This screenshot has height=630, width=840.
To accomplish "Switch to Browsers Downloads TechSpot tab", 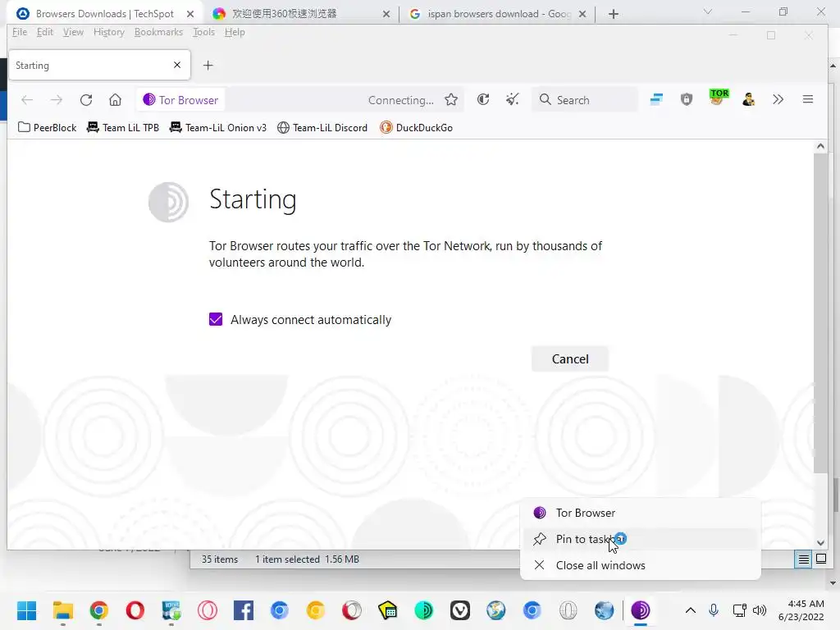I will (106, 13).
